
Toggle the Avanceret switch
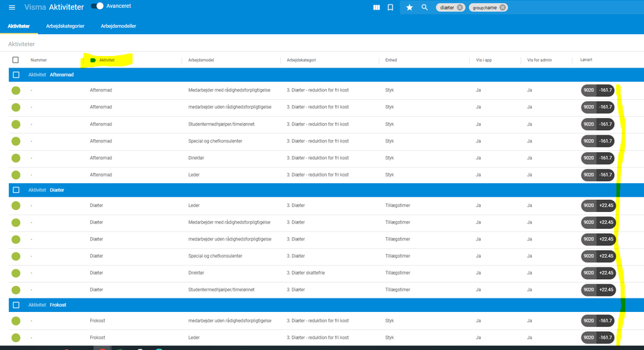click(x=97, y=6)
